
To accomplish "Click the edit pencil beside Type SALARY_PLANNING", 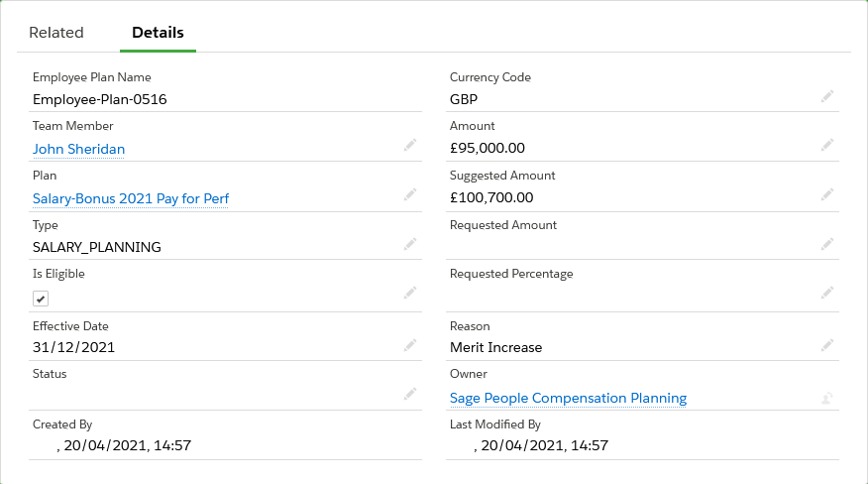I will point(410,244).
